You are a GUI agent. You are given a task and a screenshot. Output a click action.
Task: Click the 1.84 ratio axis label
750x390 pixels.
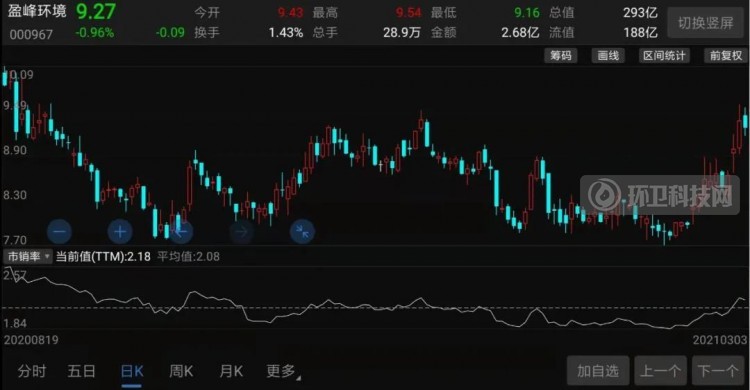[15, 323]
